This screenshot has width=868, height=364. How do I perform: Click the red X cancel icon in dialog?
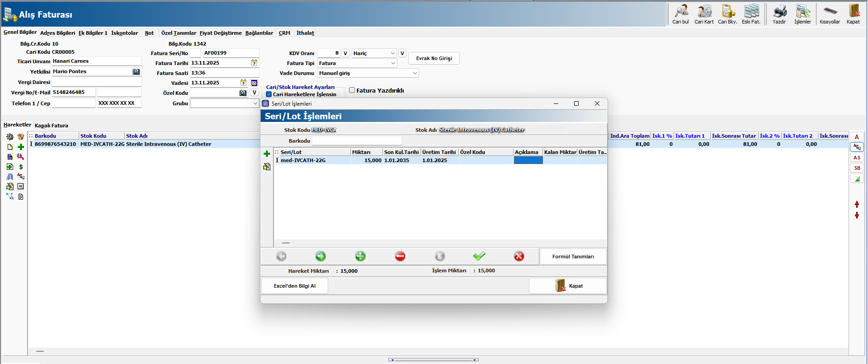[x=519, y=257]
